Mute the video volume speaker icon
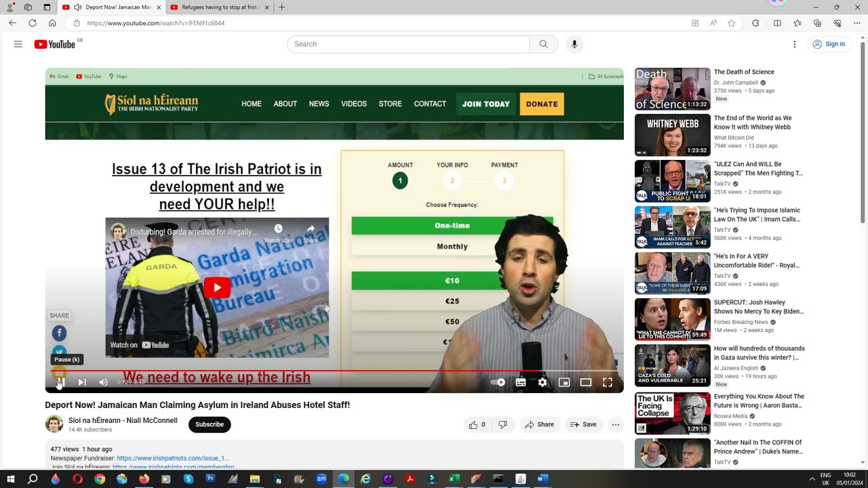868x488 pixels. point(103,382)
